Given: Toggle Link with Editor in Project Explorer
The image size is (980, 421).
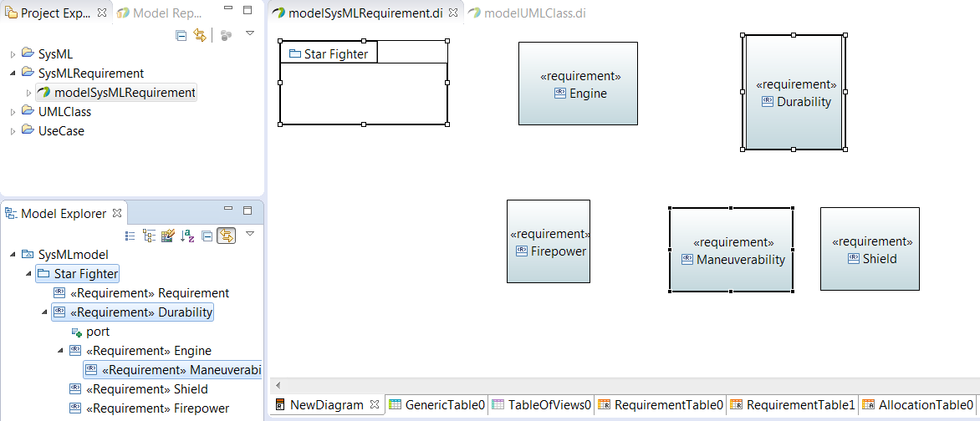Looking at the screenshot, I should point(199,36).
